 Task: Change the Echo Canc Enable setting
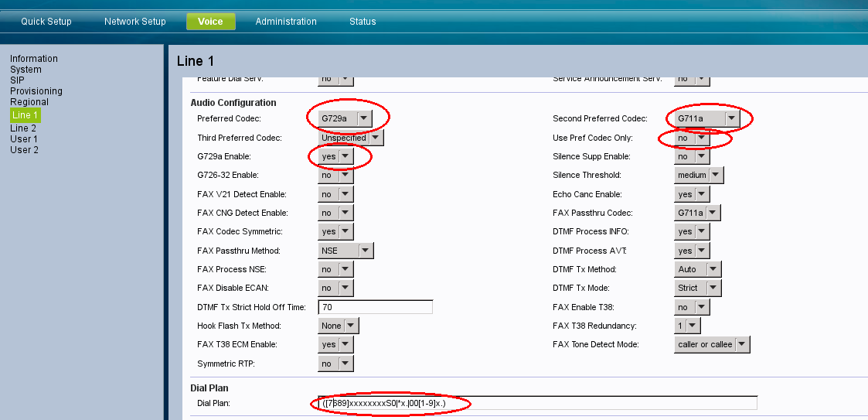point(691,194)
